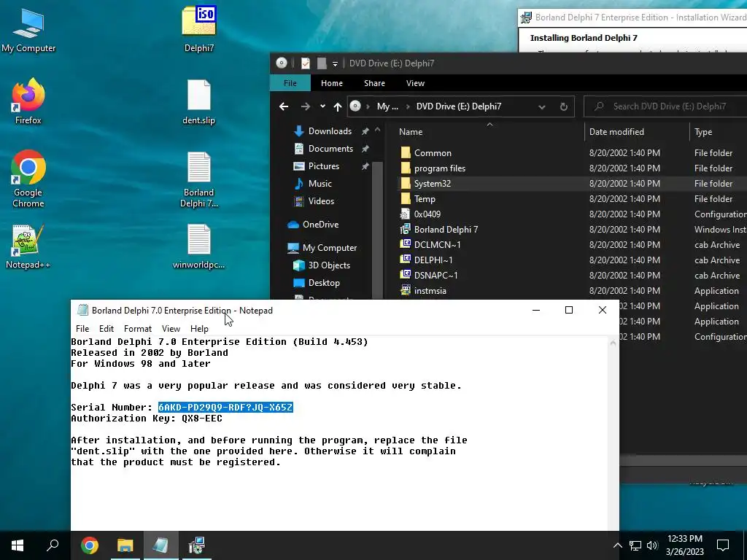
Task: Open the taskbar Search magnifier
Action: coord(53,545)
